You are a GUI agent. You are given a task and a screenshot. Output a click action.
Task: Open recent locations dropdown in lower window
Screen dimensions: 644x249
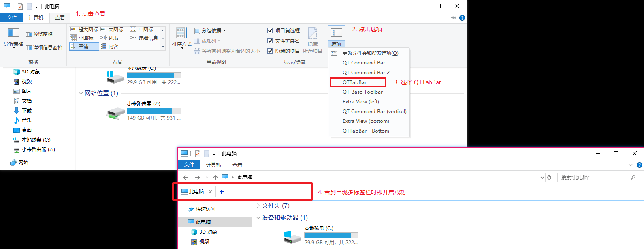tap(207, 177)
